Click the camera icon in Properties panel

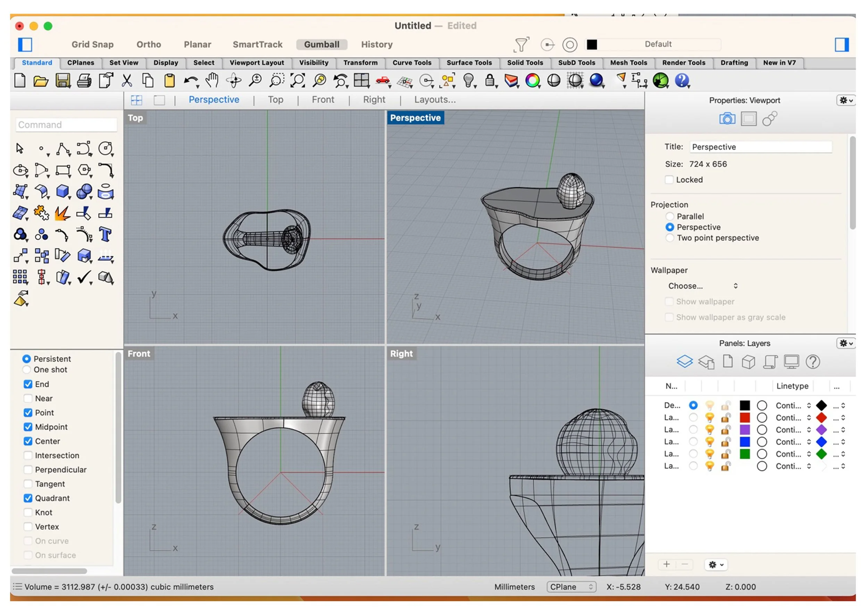coord(727,119)
